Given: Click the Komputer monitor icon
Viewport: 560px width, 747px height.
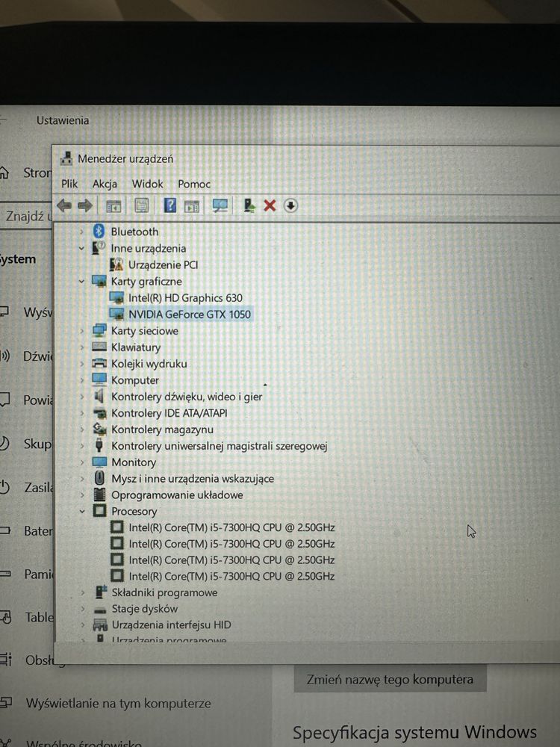Looking at the screenshot, I should pos(99,379).
